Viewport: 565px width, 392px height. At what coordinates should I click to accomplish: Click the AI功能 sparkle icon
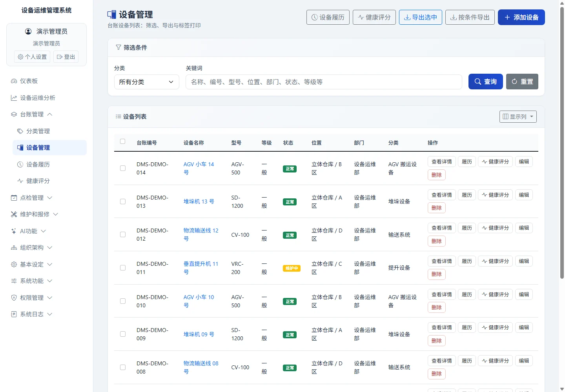14,231
